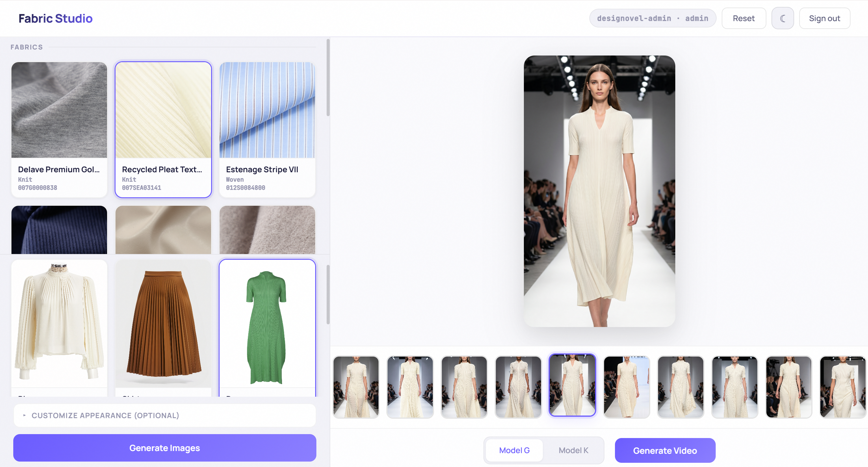Screen dimensions: 868x467
Task: Open the Fabric Studio home logo
Action: pos(55,18)
